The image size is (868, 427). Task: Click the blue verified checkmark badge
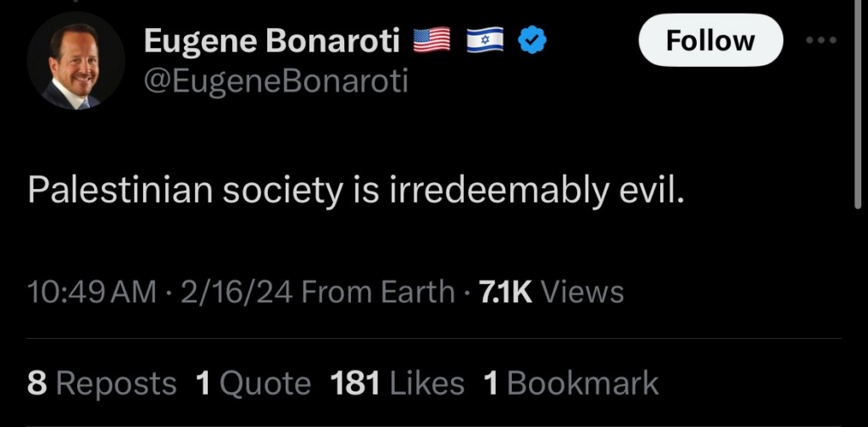click(x=531, y=40)
